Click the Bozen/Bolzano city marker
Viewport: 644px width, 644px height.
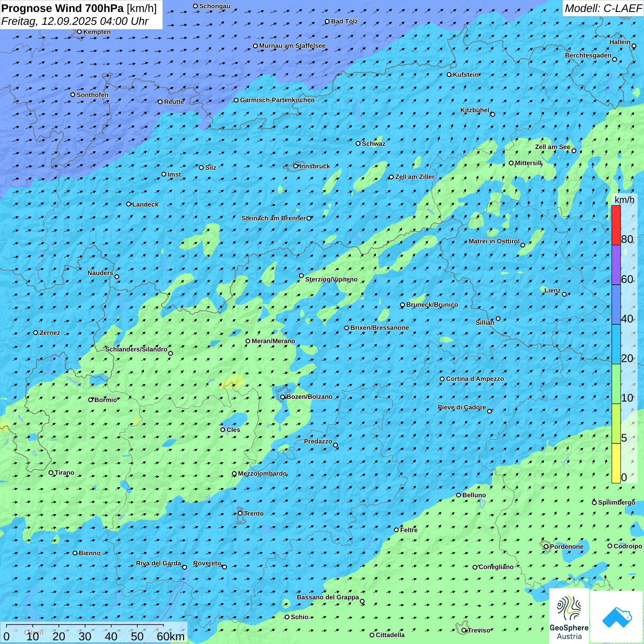[x=282, y=397]
